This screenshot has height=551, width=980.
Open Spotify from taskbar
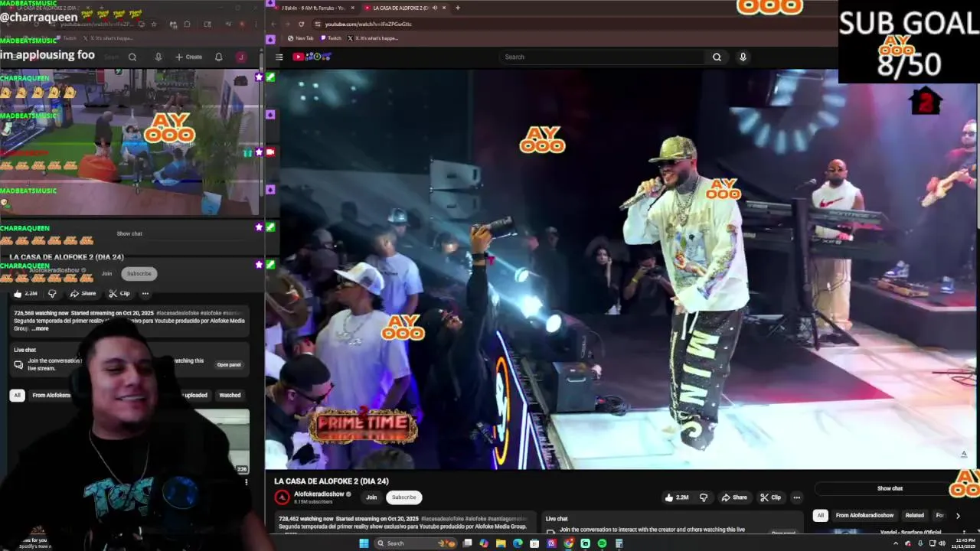(x=602, y=543)
